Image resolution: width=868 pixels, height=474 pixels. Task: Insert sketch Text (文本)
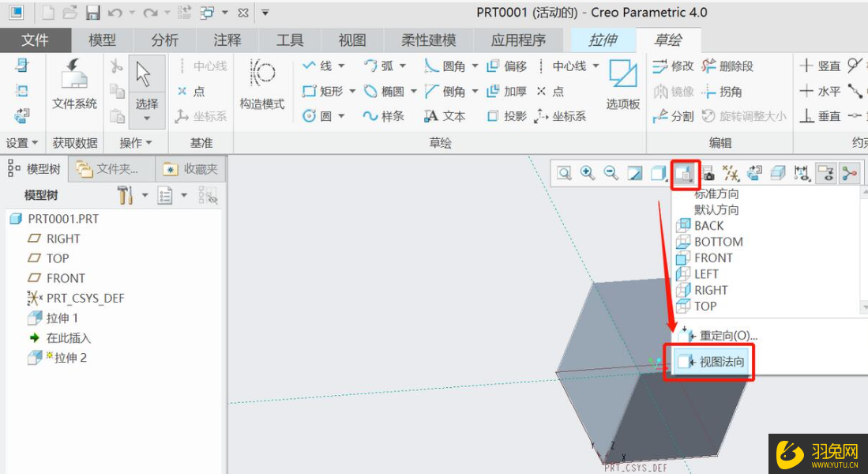pos(445,115)
